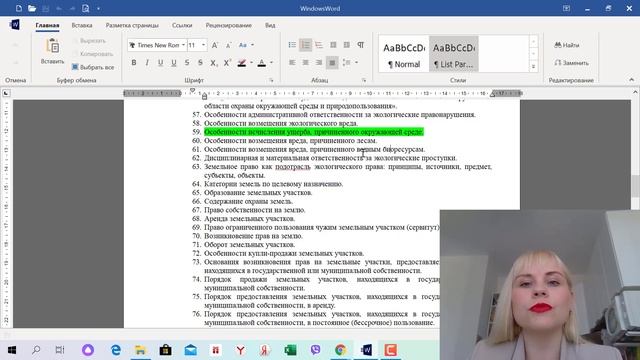
Task: Open print preview from quick access toolbar
Action: (86, 8)
